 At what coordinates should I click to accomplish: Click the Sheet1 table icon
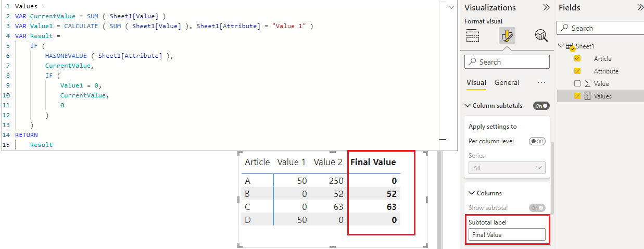[570, 46]
